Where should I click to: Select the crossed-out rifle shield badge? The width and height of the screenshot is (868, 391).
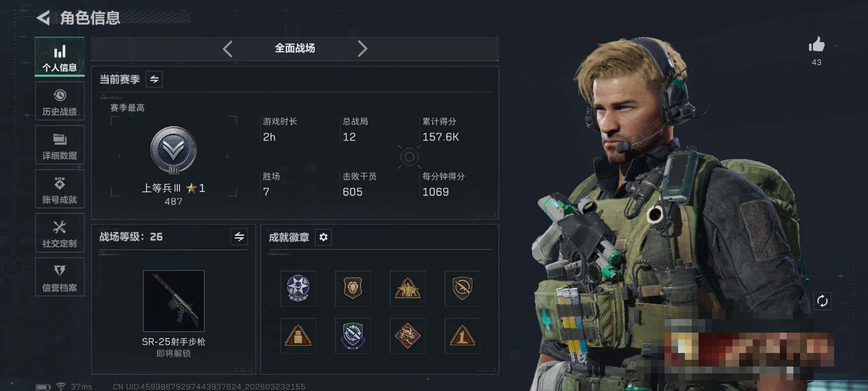[x=462, y=288]
